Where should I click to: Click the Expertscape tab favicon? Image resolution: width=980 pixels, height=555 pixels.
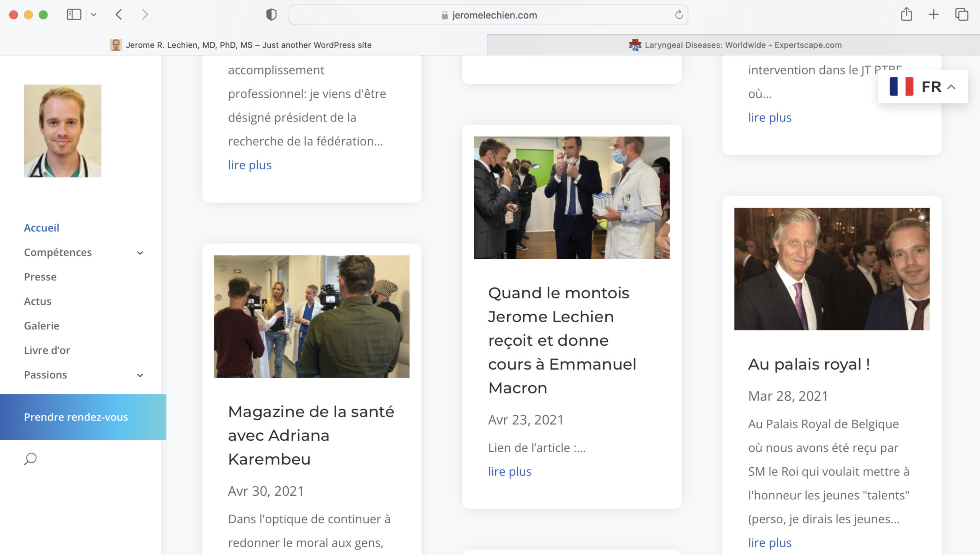(x=635, y=45)
